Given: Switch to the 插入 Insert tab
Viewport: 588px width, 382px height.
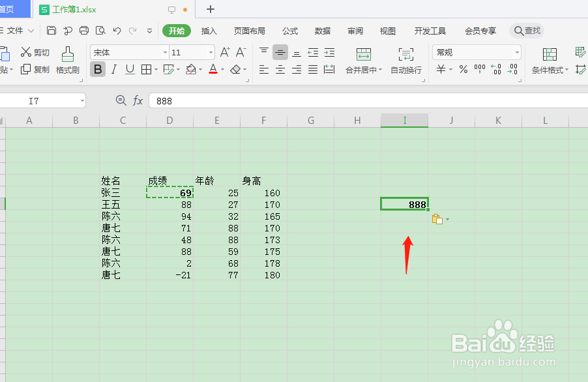Looking at the screenshot, I should (x=209, y=31).
